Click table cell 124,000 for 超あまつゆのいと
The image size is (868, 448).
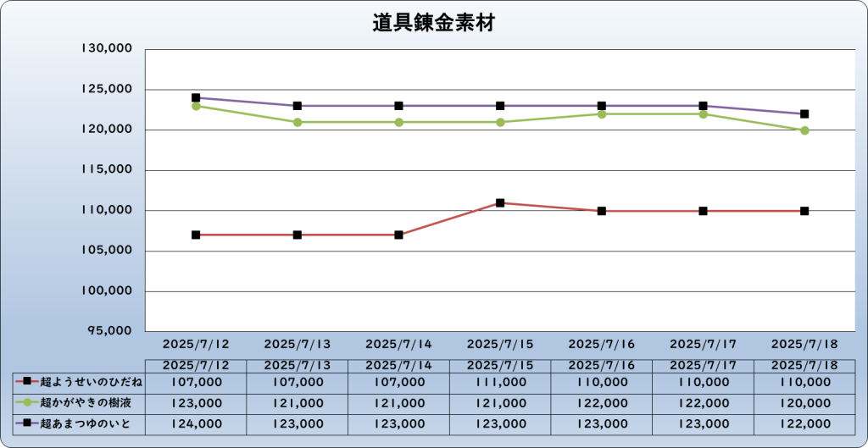pos(196,424)
